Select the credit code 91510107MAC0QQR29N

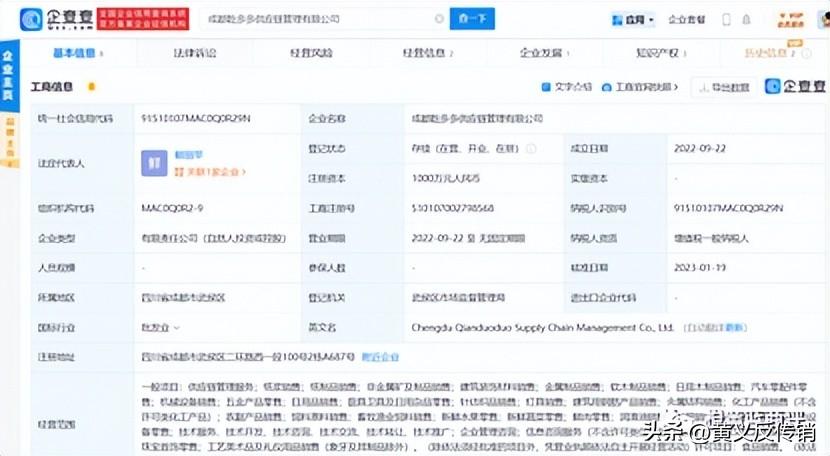195,118
